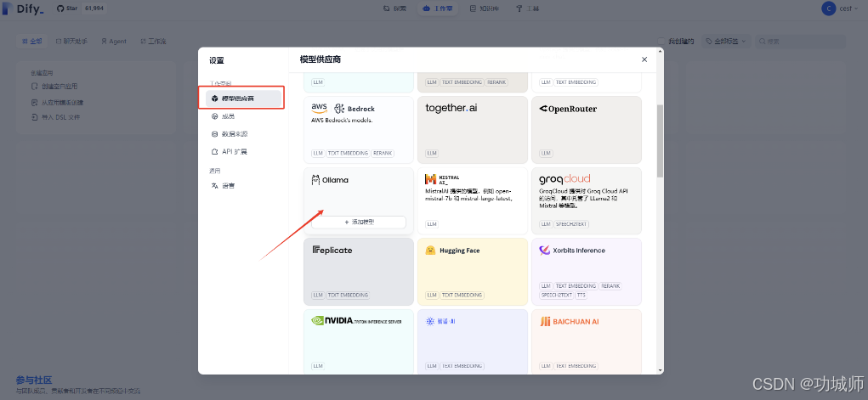Select the Replicate logo
This screenshot has height=400, width=868.
click(x=332, y=251)
